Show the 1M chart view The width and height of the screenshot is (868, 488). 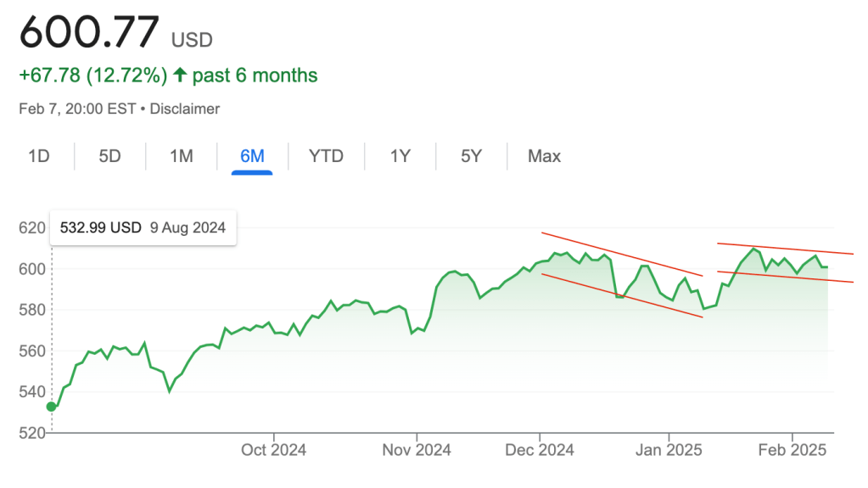181,156
